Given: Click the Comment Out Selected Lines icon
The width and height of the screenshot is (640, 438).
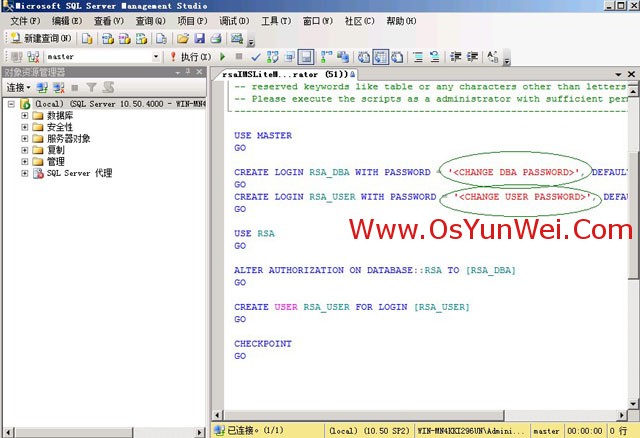Looking at the screenshot, I should coord(418,57).
